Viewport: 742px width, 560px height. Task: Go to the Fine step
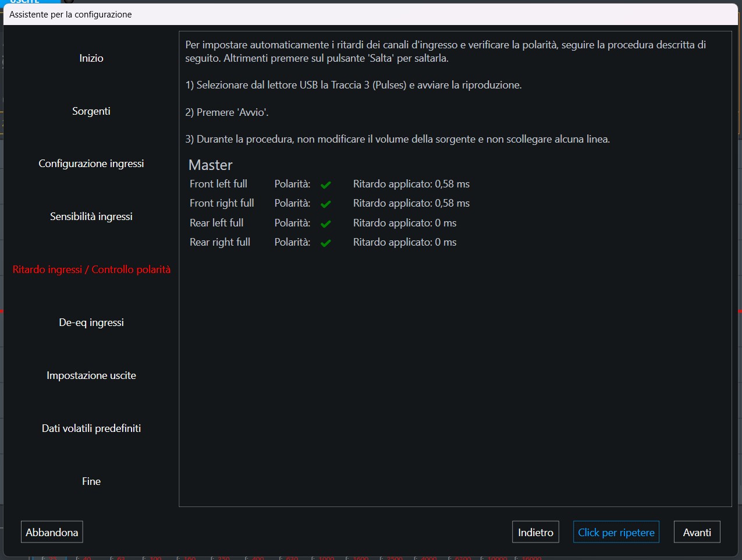[91, 481]
